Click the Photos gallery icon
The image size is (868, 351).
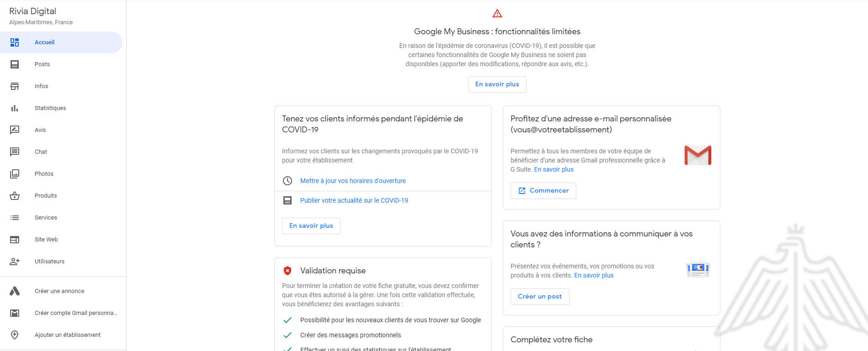click(15, 174)
